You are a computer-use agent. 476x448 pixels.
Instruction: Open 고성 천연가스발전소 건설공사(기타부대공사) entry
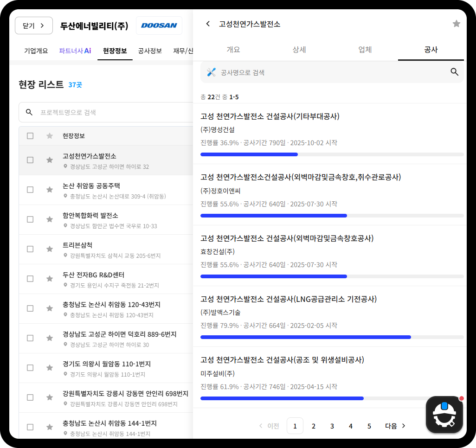[x=330, y=134]
